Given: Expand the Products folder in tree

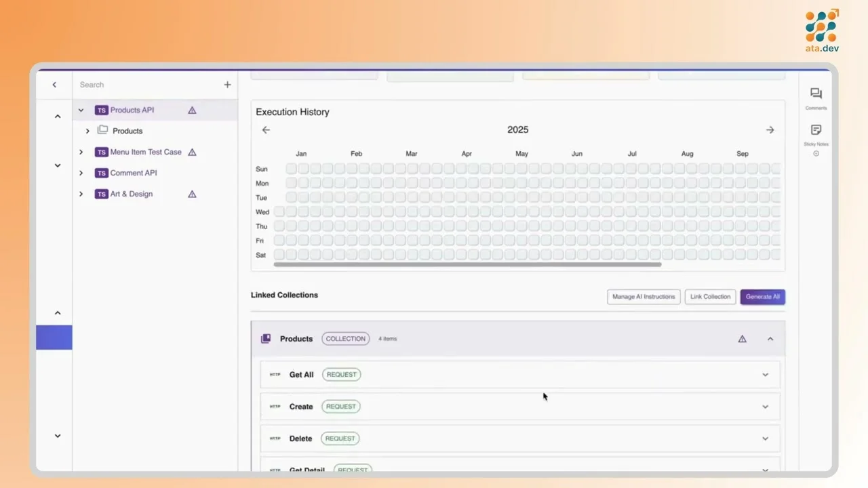Looking at the screenshot, I should [x=87, y=131].
